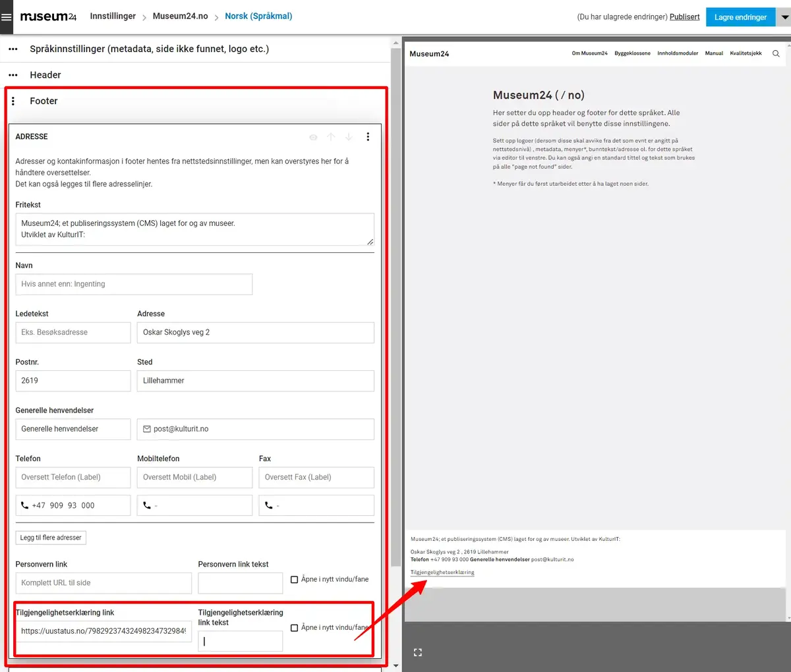Click the Lagre endringer button
Image resolution: width=791 pixels, height=672 pixels.
(x=740, y=17)
